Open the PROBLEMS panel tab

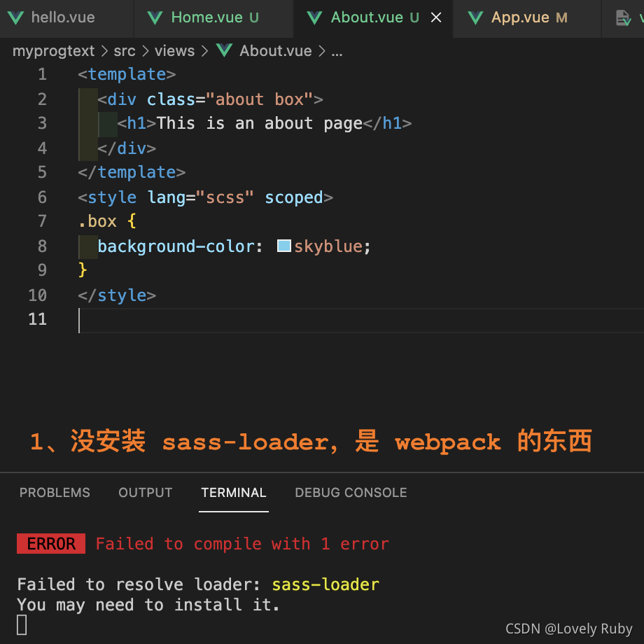click(55, 492)
